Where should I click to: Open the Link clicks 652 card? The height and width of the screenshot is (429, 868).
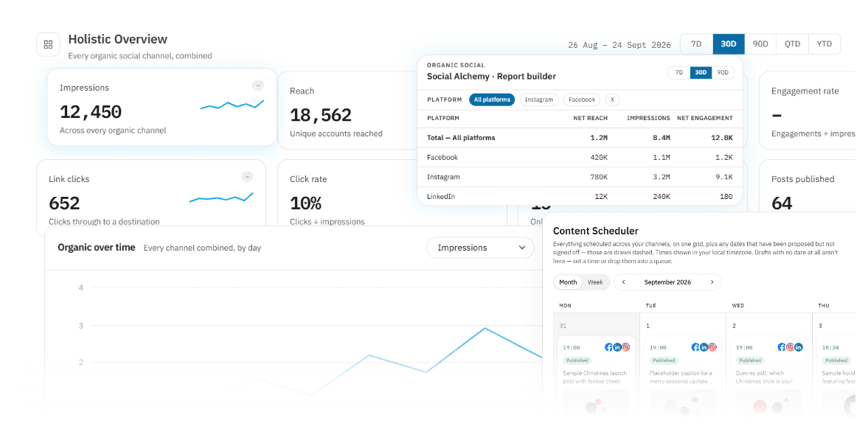click(x=150, y=192)
